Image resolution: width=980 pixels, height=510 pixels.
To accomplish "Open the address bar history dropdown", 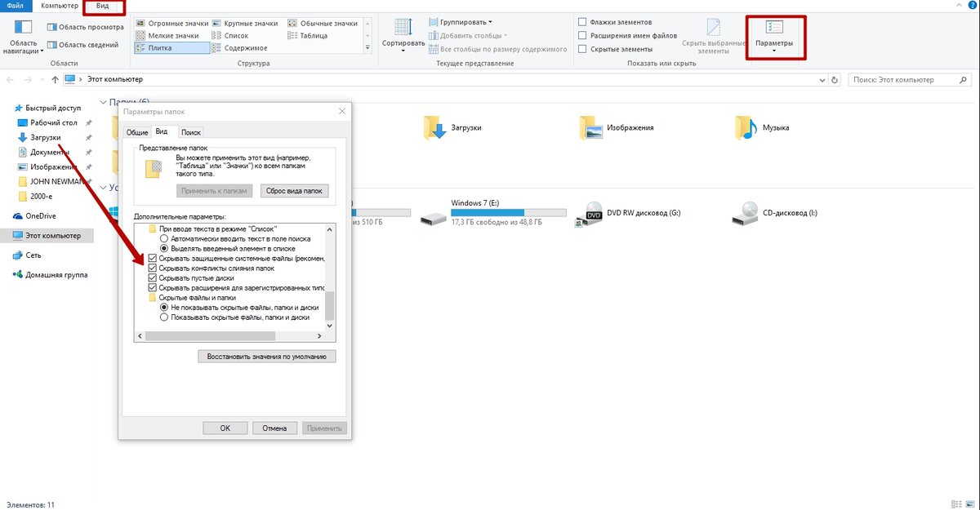I will tap(821, 80).
